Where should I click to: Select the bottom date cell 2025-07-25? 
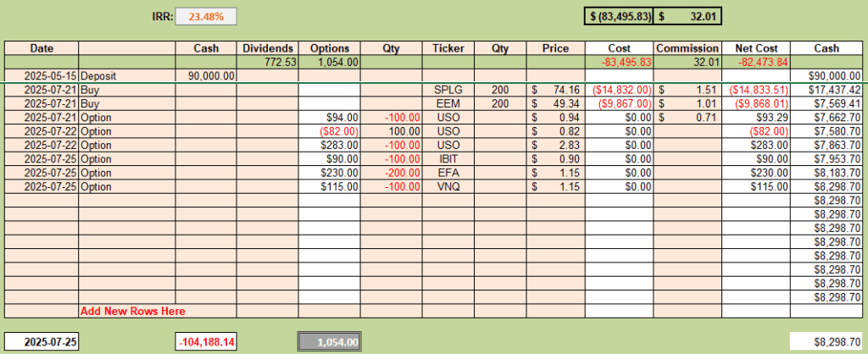coord(42,341)
